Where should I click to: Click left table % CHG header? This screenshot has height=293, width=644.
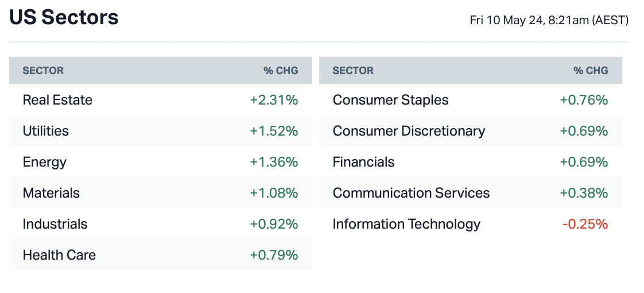[x=281, y=71]
